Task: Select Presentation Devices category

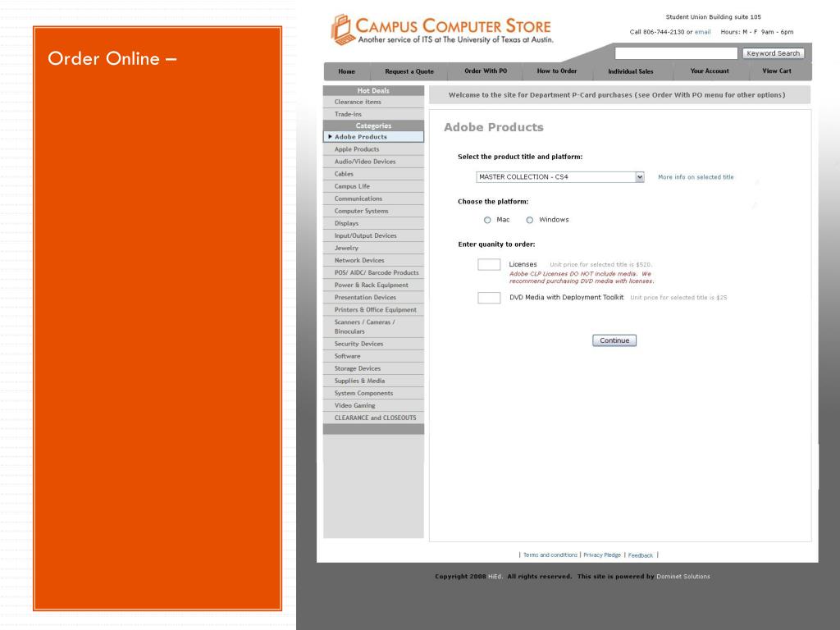Action: (373, 297)
